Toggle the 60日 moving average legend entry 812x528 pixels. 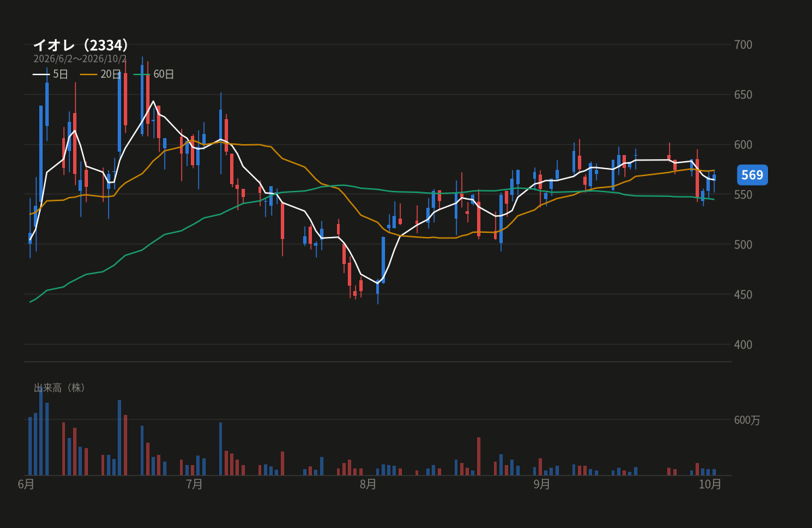tap(154, 74)
